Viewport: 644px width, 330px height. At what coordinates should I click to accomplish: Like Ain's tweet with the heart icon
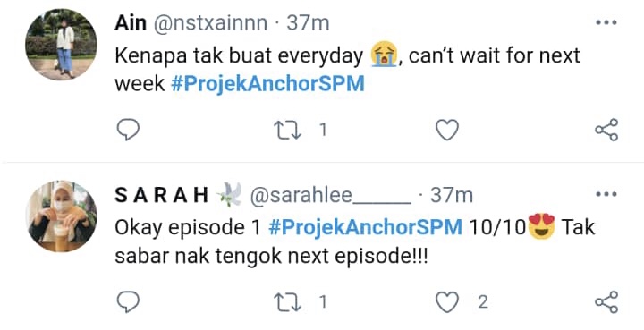[x=447, y=130]
